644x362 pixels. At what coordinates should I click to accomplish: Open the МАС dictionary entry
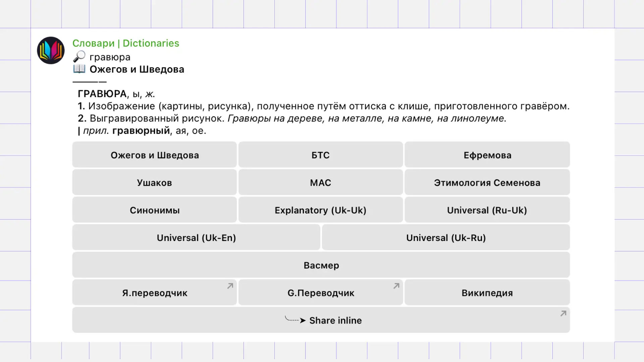click(321, 182)
